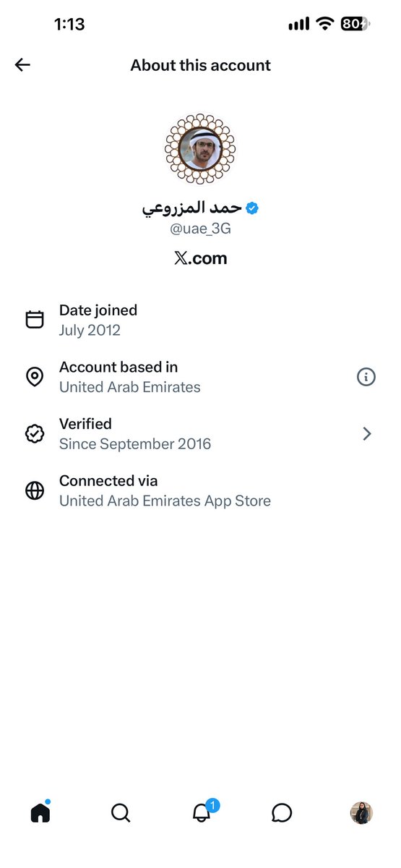Tap the calendar icon by Date joined

coord(35,320)
